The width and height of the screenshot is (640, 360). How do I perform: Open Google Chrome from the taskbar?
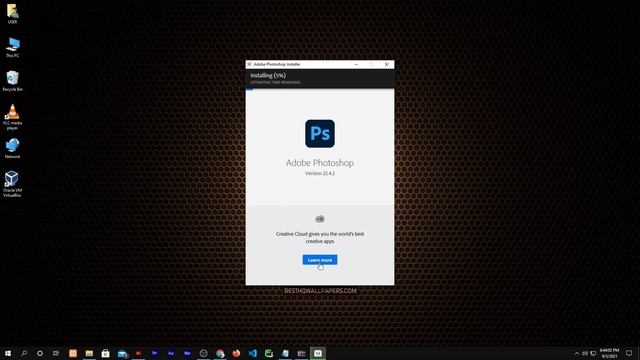220,353
